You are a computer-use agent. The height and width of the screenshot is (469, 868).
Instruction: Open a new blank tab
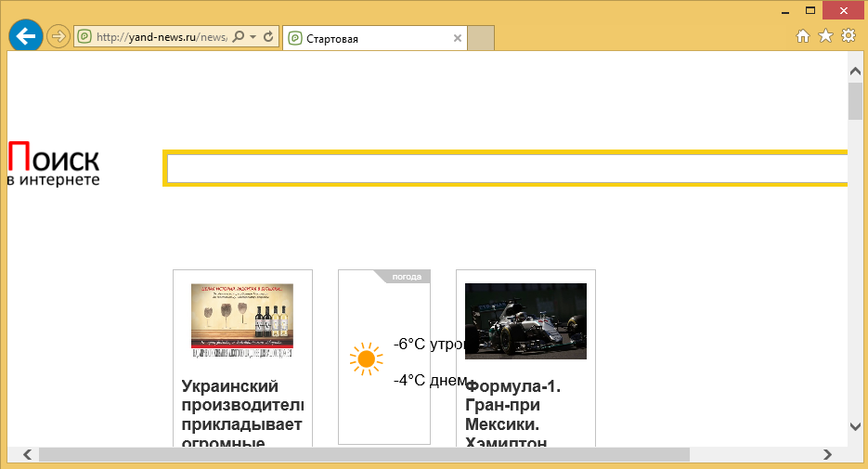[x=481, y=38]
